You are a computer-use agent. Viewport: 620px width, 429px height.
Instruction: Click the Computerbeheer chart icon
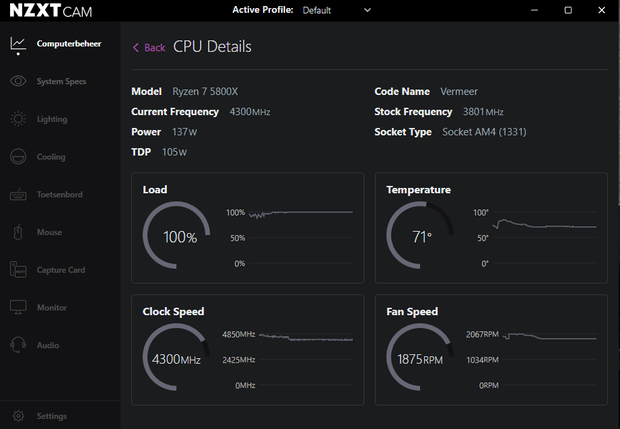point(18,44)
